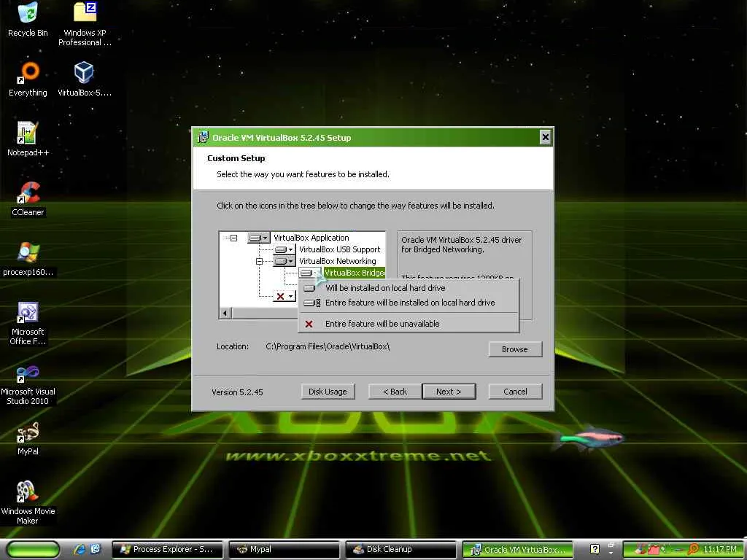The width and height of the screenshot is (747, 560).
Task: Proceed with the Next > button
Action: [x=449, y=392]
